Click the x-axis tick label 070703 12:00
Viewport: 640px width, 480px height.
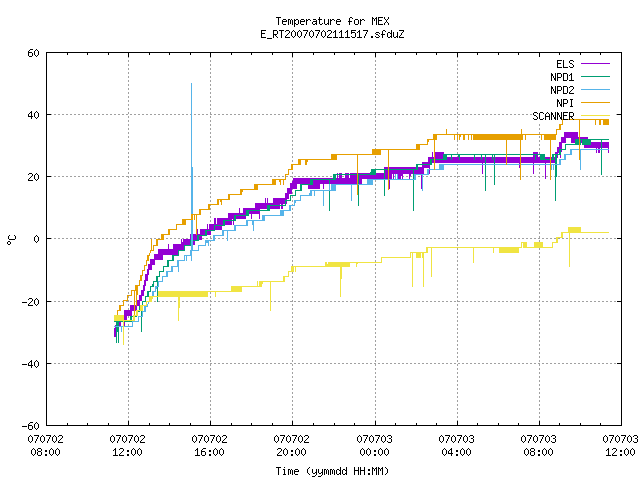click(620, 446)
